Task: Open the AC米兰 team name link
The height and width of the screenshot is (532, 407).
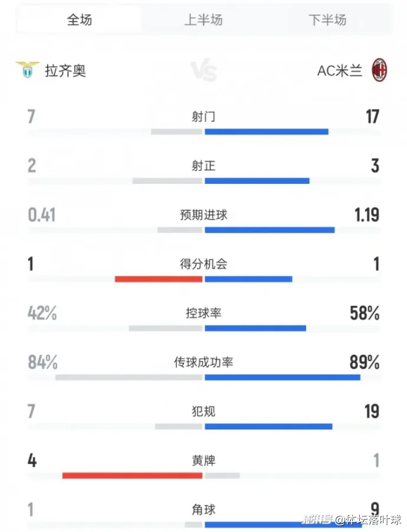Action: pyautogui.click(x=340, y=71)
